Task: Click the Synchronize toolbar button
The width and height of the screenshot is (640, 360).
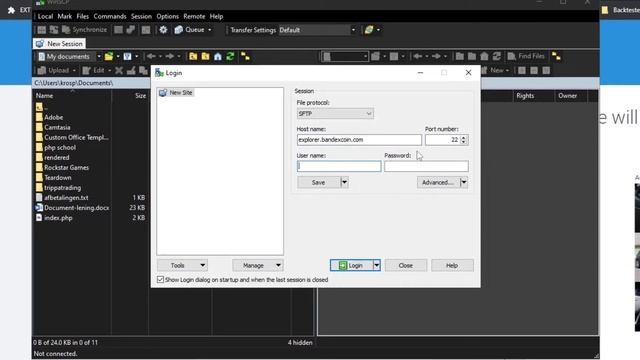Action: click(84, 30)
